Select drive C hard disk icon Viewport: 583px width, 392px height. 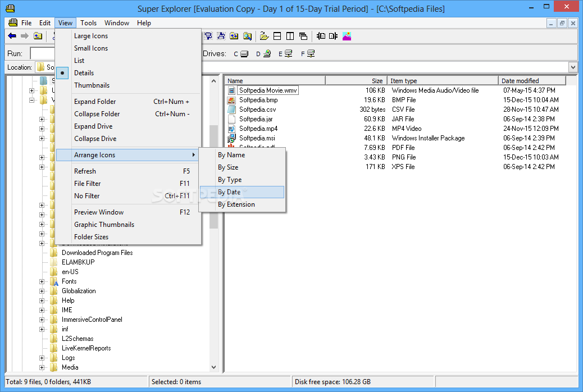[x=244, y=54]
